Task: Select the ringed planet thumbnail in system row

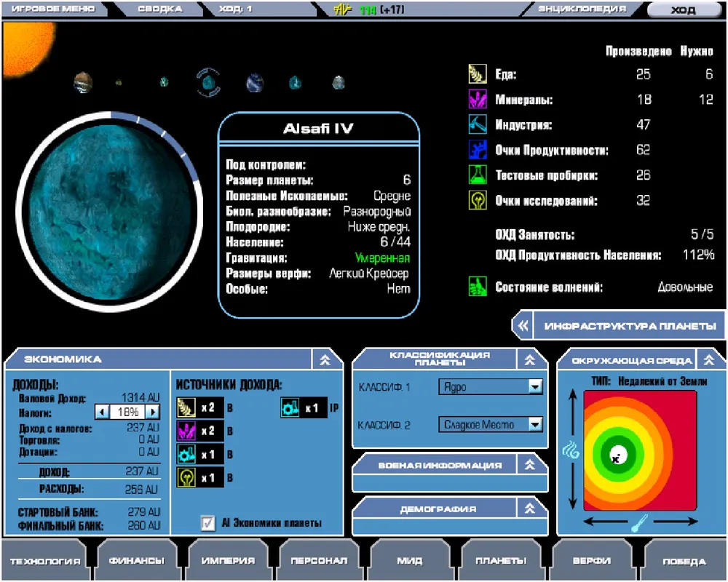Action: [x=208, y=82]
